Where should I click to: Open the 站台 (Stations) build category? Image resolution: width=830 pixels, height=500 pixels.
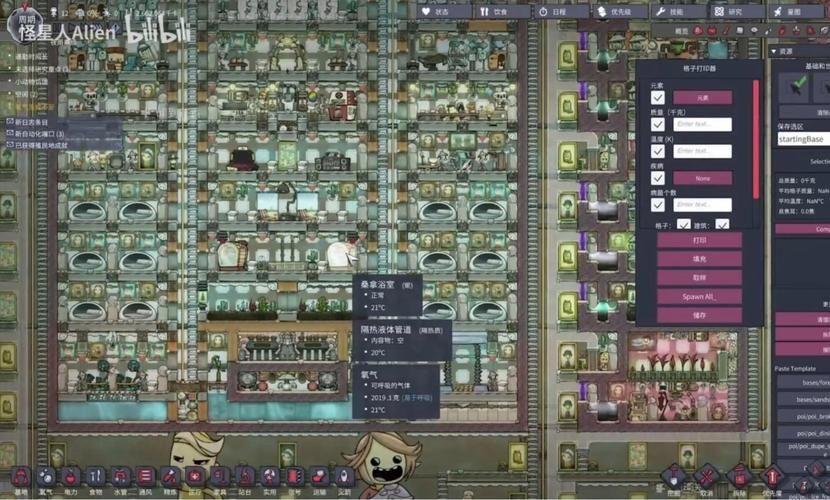click(x=245, y=478)
